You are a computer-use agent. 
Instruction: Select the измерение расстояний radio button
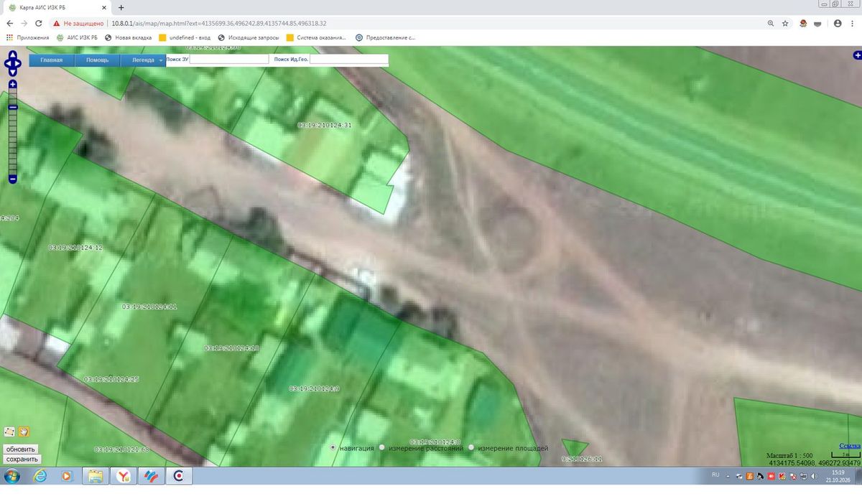click(x=382, y=447)
